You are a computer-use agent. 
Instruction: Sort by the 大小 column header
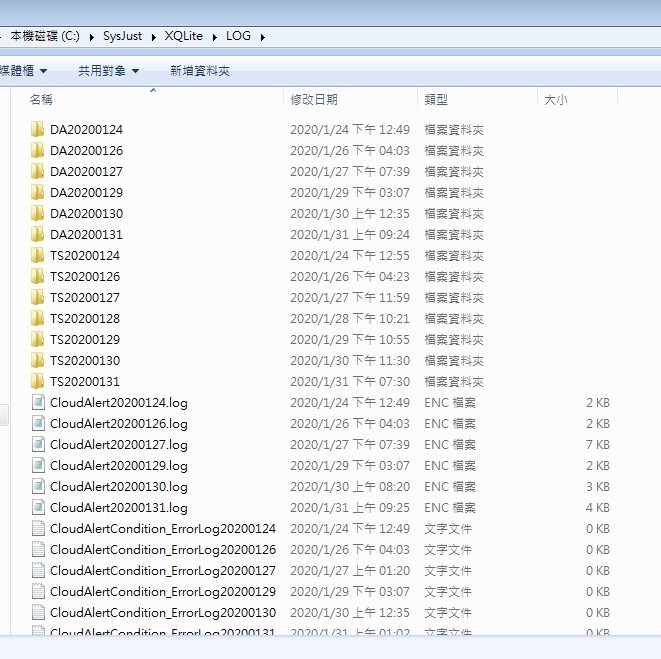coord(555,100)
